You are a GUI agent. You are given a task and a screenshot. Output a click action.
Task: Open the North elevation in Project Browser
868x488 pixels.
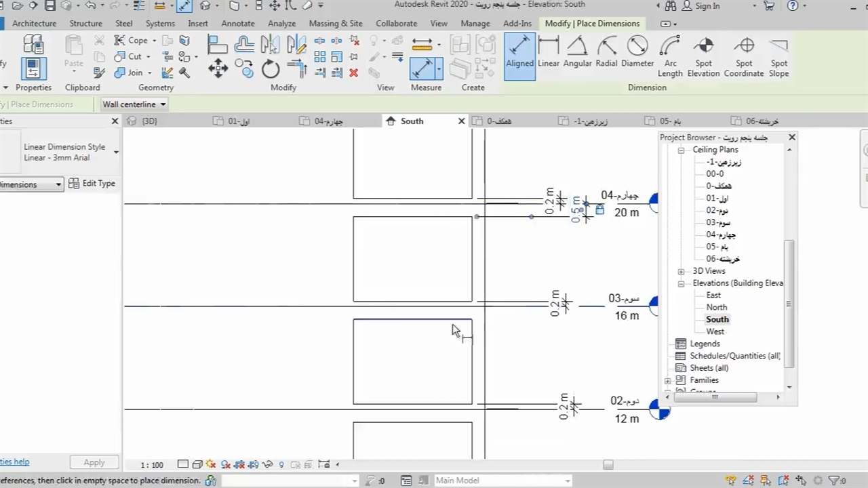click(x=716, y=307)
